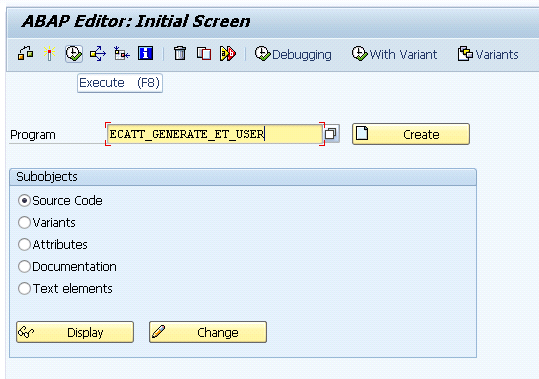The image size is (539, 379).
Task: Click the Delete trash can icon
Action: coord(180,54)
